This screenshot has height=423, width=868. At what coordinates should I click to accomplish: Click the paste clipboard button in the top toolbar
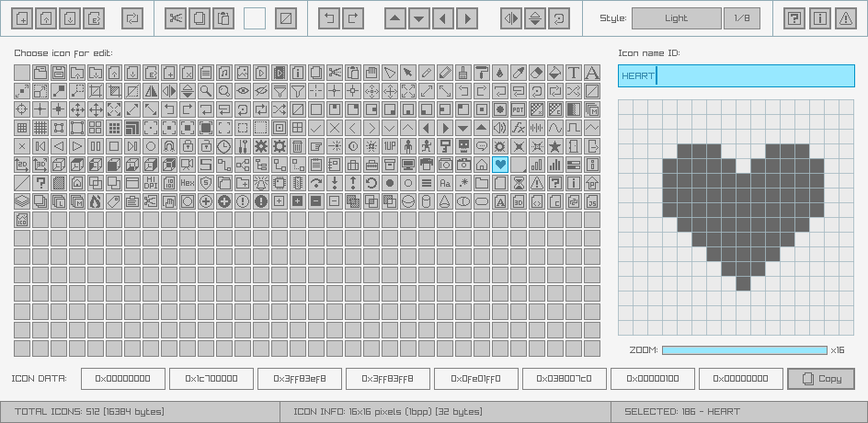pos(223,18)
